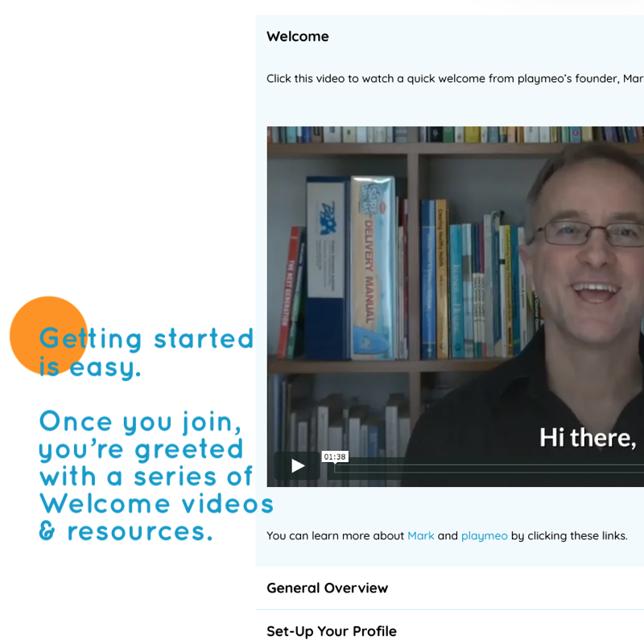Click the 'Welcome videos & resources' paragraph

tap(156, 476)
